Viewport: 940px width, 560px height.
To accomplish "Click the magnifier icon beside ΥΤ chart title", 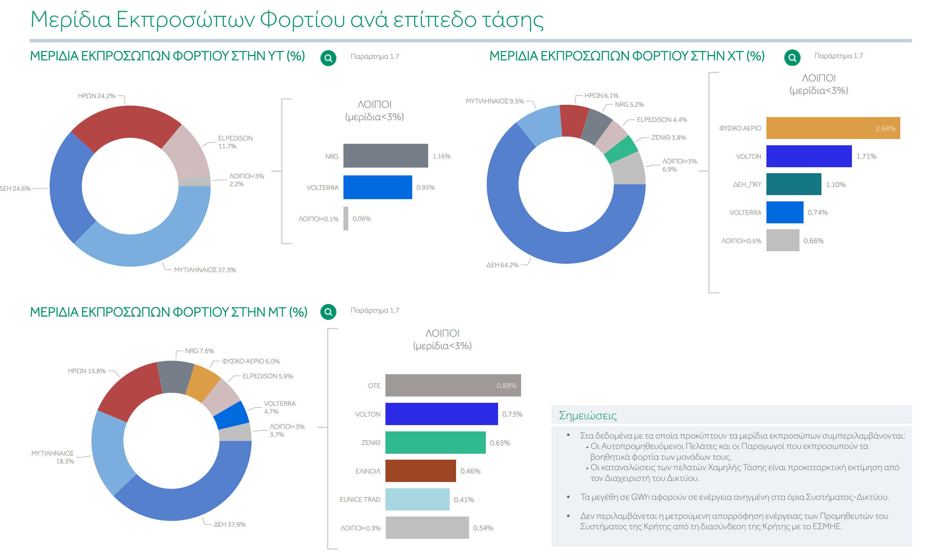I will pyautogui.click(x=328, y=58).
